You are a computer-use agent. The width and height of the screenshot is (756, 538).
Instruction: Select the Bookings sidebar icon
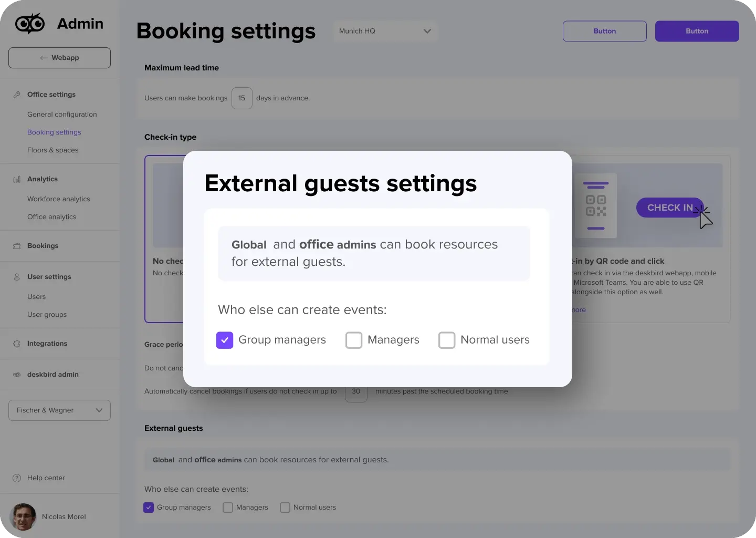16,245
